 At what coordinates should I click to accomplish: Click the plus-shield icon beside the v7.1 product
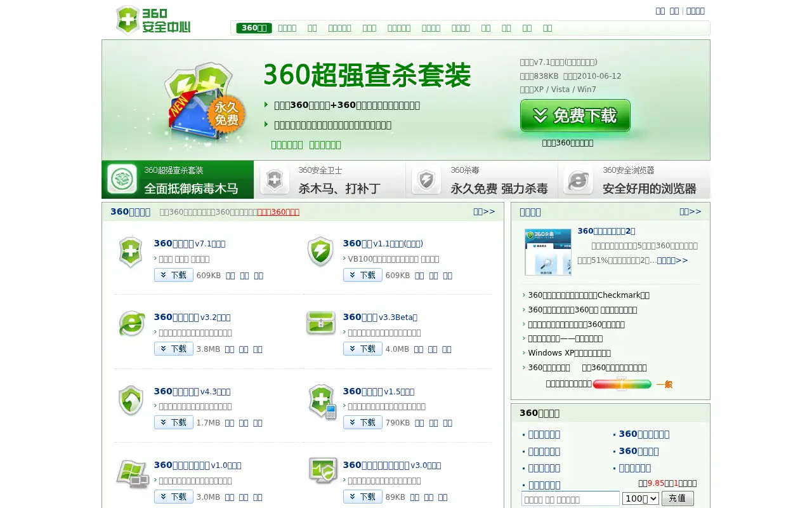(131, 252)
